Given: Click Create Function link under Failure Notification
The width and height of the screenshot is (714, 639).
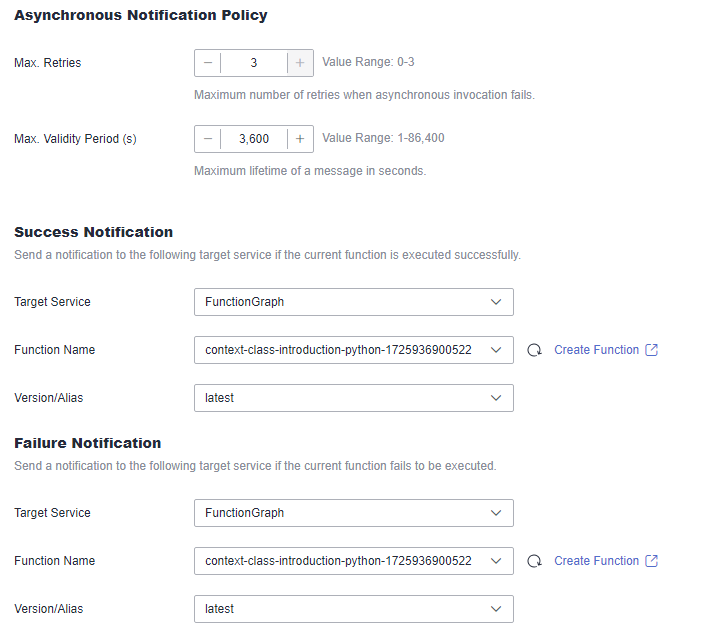Looking at the screenshot, I should pyautogui.click(x=596, y=561).
